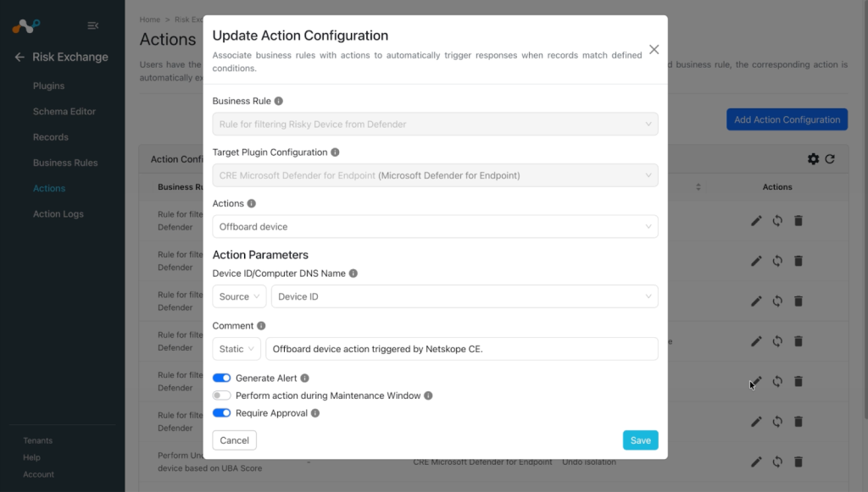
Task: Click the info icon beside Comment
Action: (261, 326)
